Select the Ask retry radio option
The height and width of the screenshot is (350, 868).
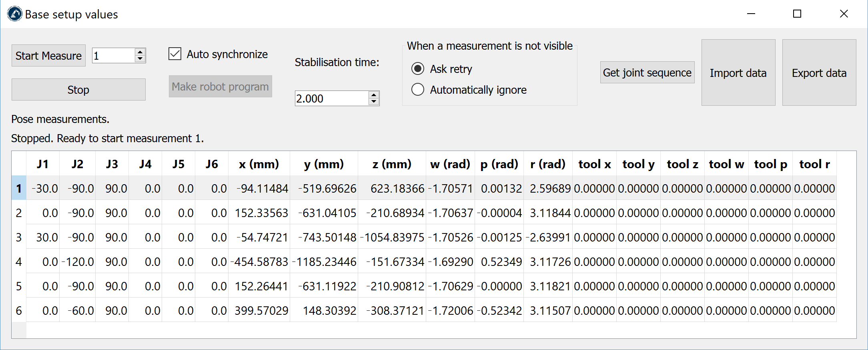pos(418,69)
